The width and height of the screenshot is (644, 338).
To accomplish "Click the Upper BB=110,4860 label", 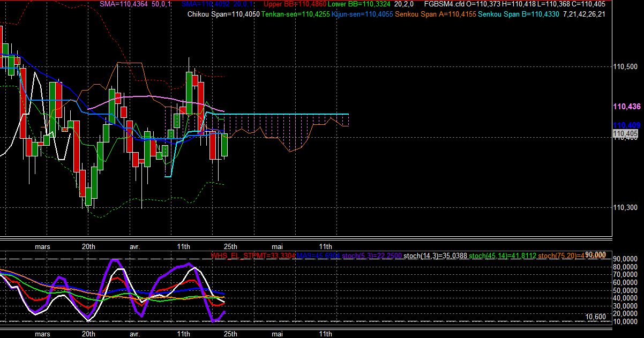I will tap(295, 4).
